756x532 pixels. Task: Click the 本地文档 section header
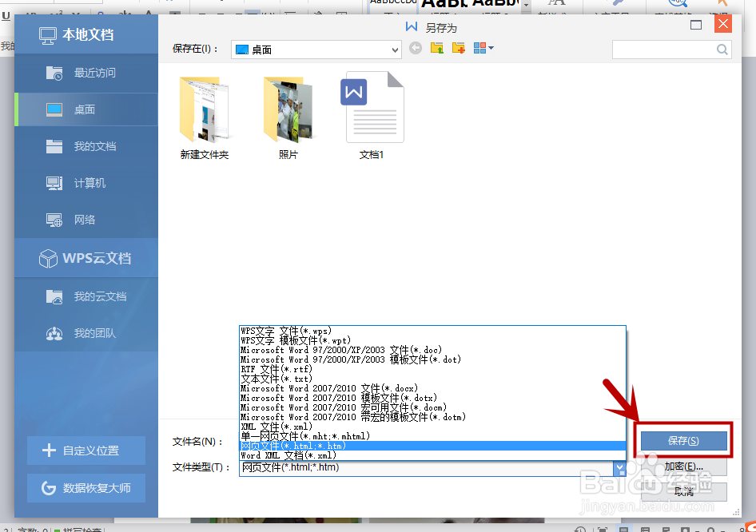87,34
